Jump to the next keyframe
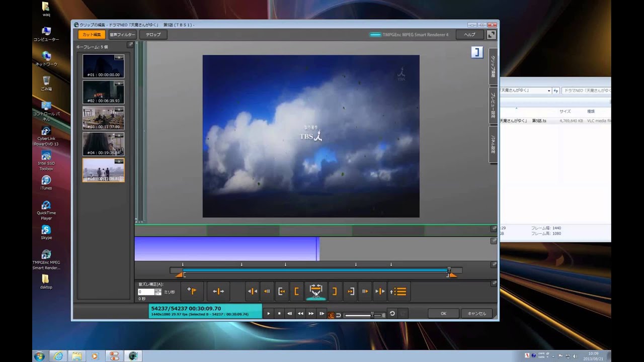644x362 pixels. pos(380,291)
